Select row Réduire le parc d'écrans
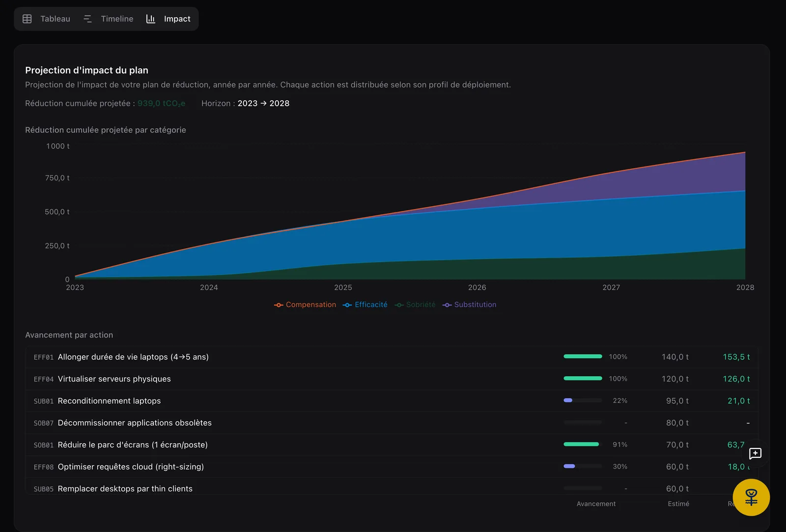 click(x=392, y=445)
